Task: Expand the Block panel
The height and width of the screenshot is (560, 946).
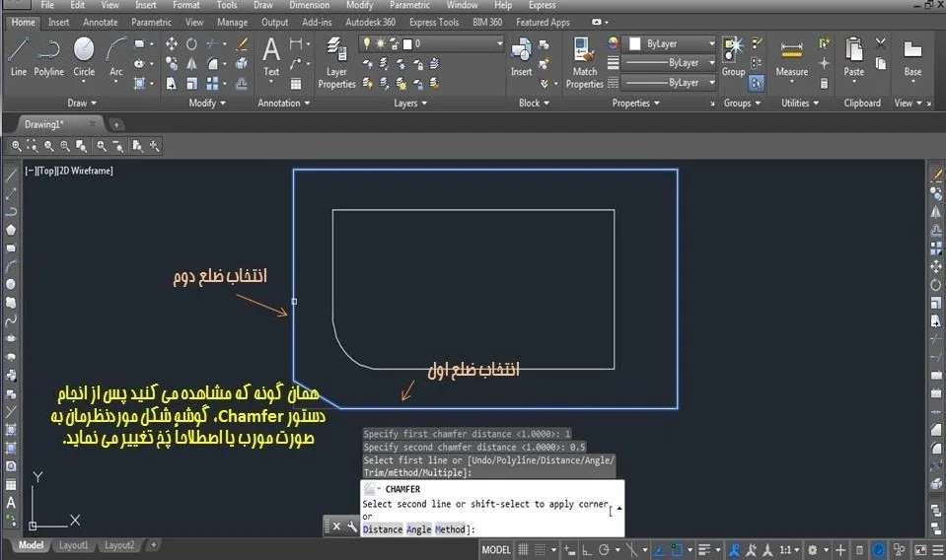Action: pos(534,104)
